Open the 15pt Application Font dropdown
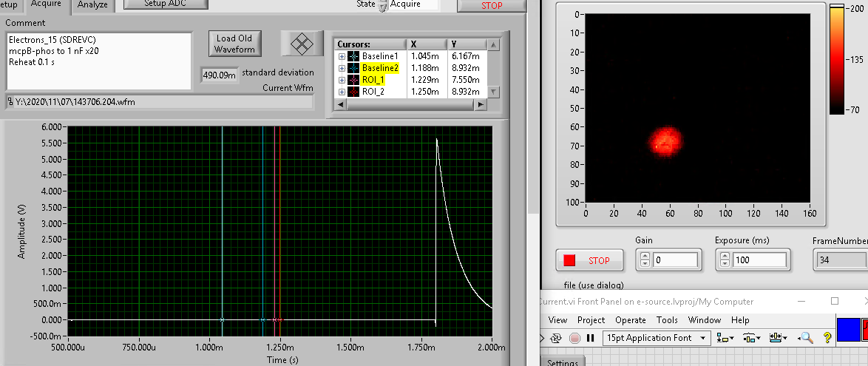This screenshot has width=868, height=366. (657, 338)
